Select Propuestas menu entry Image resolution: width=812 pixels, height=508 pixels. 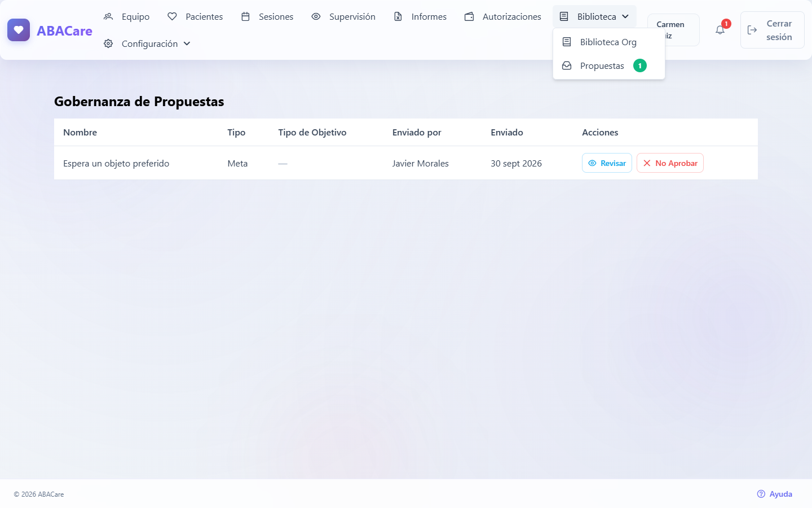click(x=609, y=65)
